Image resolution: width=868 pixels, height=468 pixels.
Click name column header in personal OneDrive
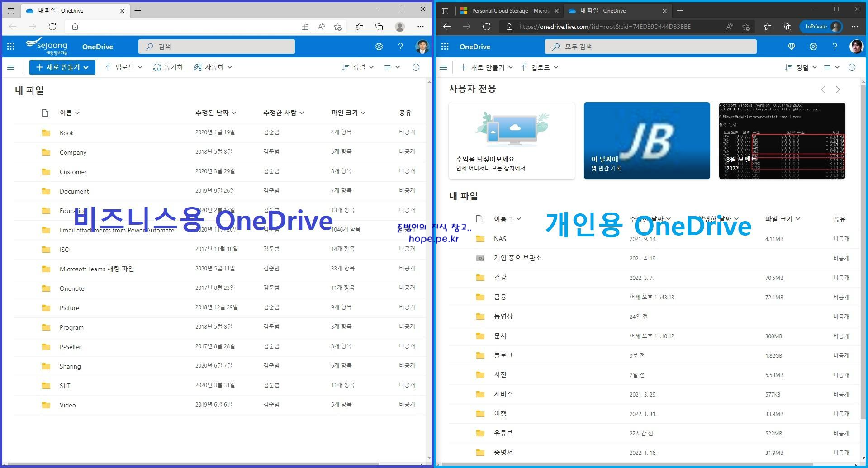pos(508,219)
